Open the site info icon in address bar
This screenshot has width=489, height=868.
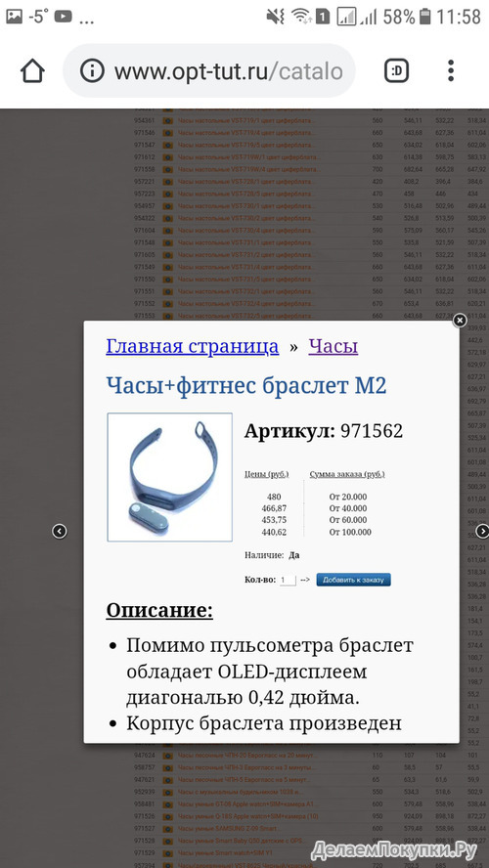pos(92,71)
